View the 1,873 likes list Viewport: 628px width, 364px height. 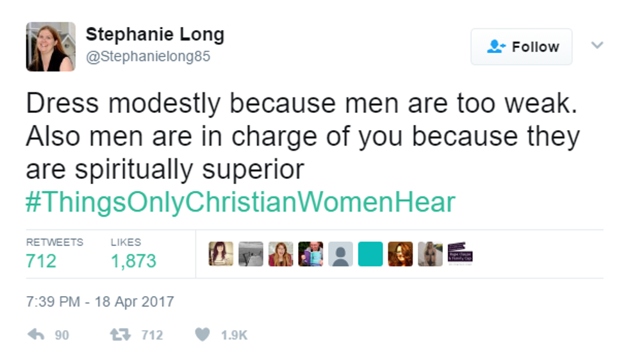pos(133,261)
